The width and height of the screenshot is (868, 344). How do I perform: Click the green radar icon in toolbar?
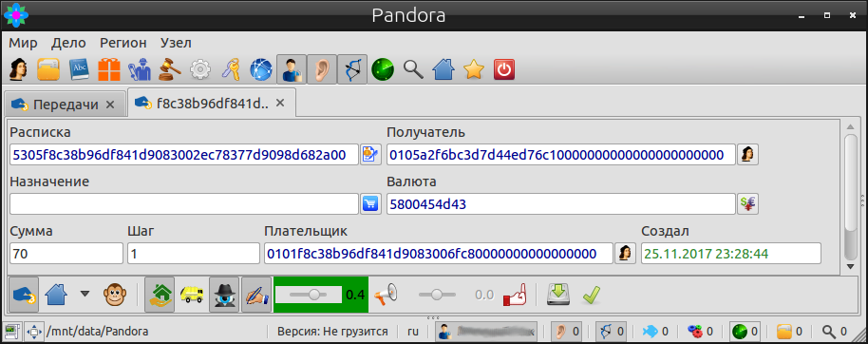point(383,69)
